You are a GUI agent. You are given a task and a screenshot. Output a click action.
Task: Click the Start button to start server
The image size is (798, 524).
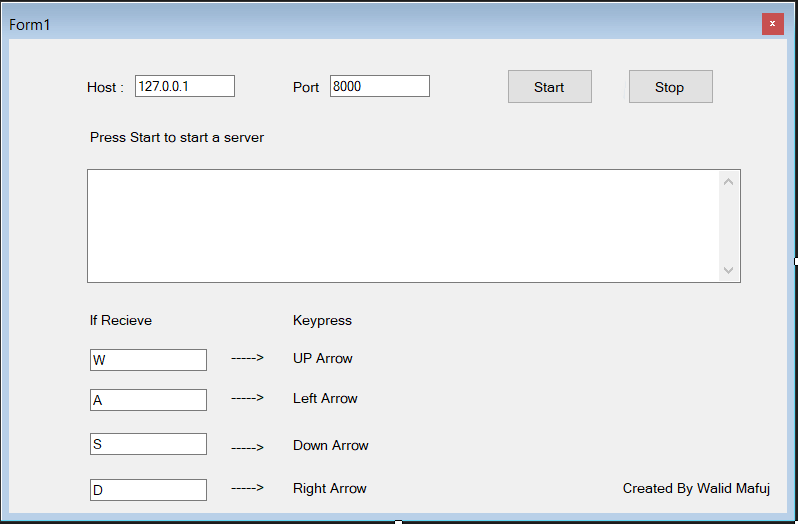tap(550, 86)
